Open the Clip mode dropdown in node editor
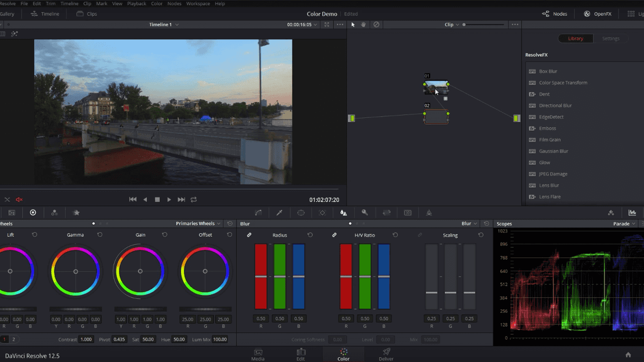The width and height of the screenshot is (644, 362). [452, 24]
